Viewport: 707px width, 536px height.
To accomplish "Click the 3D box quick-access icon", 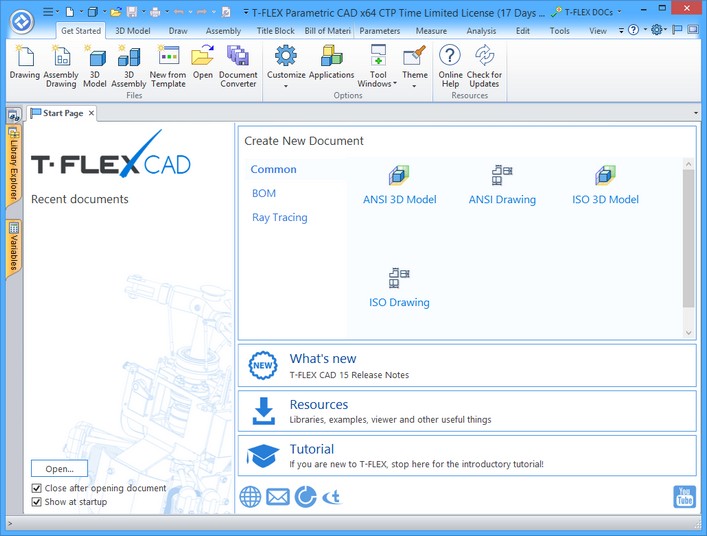I will [x=93, y=12].
